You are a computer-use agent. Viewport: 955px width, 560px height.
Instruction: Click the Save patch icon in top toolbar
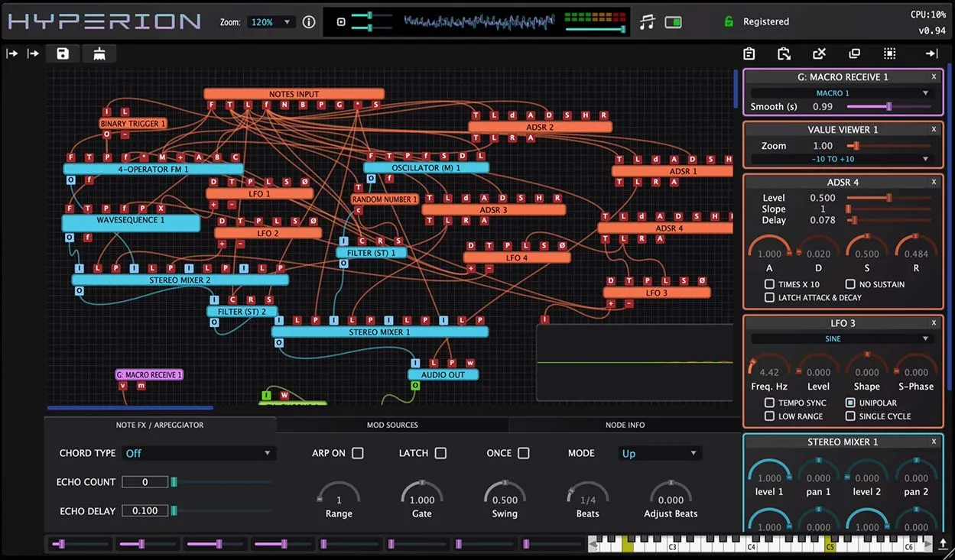[x=62, y=53]
